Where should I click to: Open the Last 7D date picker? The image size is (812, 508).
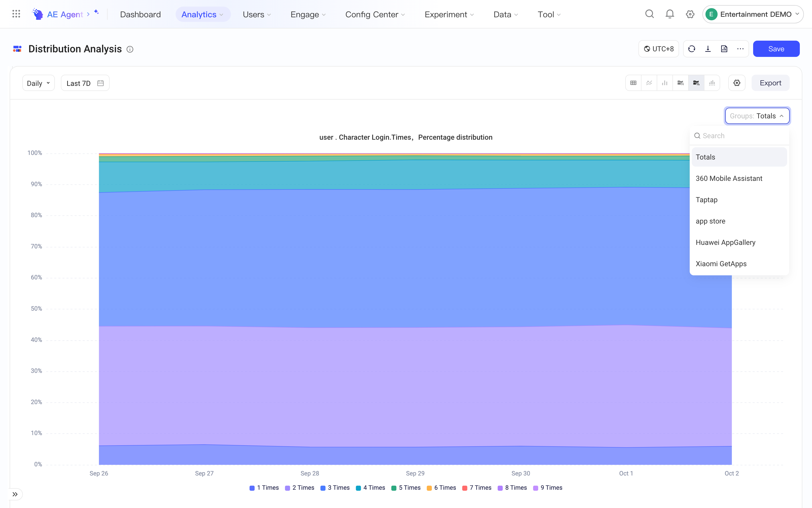tap(85, 83)
